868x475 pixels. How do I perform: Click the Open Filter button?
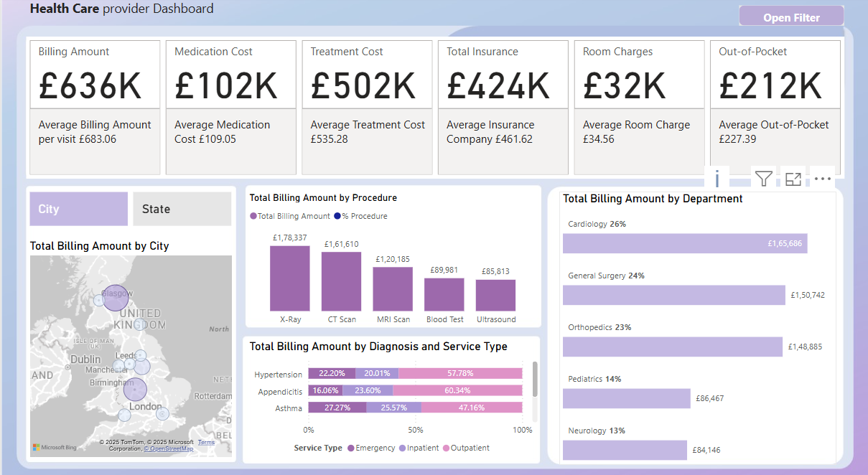(791, 15)
